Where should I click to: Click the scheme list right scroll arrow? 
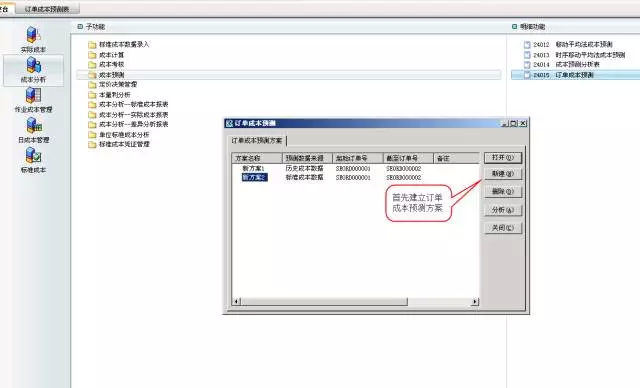coord(475,302)
